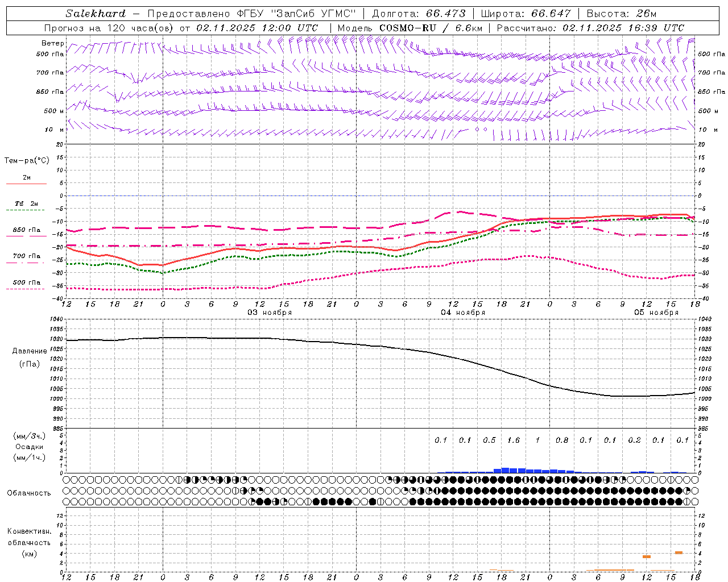Click the "(км)" convective cloud unit label
Screen dimensions: 728x582
(x=29, y=554)
